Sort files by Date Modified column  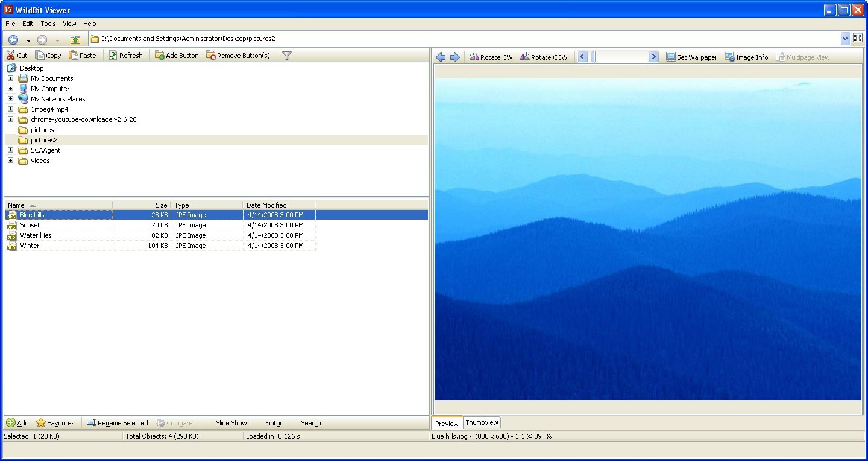(x=279, y=205)
